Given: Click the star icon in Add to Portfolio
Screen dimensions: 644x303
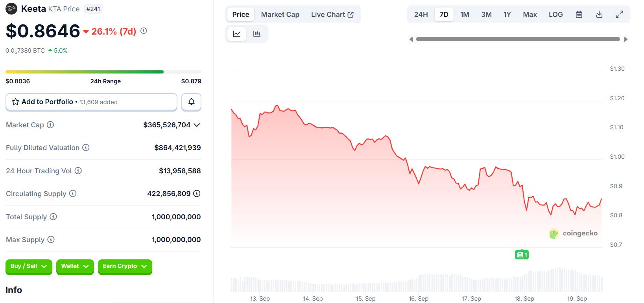Looking at the screenshot, I should pos(15,101).
